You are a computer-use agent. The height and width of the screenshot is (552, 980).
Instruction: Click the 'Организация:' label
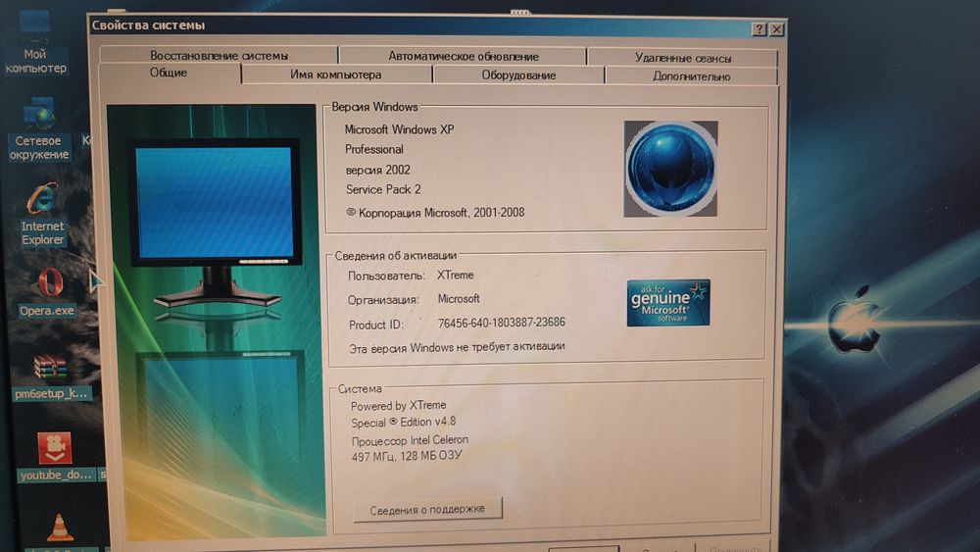click(x=383, y=300)
